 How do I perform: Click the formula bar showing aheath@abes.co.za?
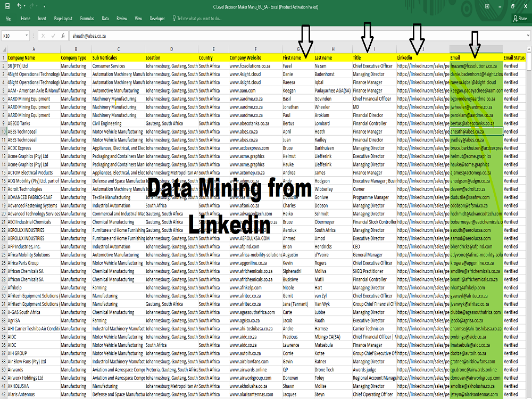[297, 36]
